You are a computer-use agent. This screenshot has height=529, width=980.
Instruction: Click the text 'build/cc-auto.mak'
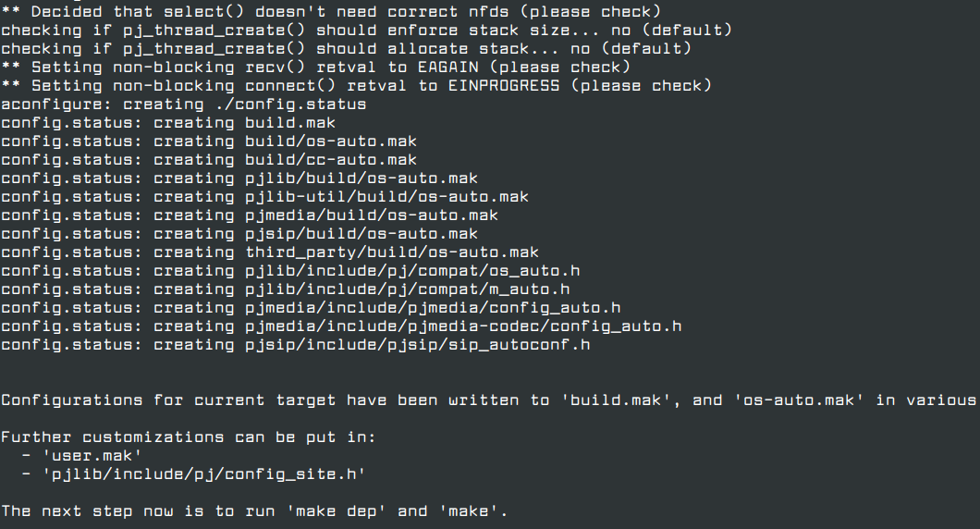click(x=331, y=159)
